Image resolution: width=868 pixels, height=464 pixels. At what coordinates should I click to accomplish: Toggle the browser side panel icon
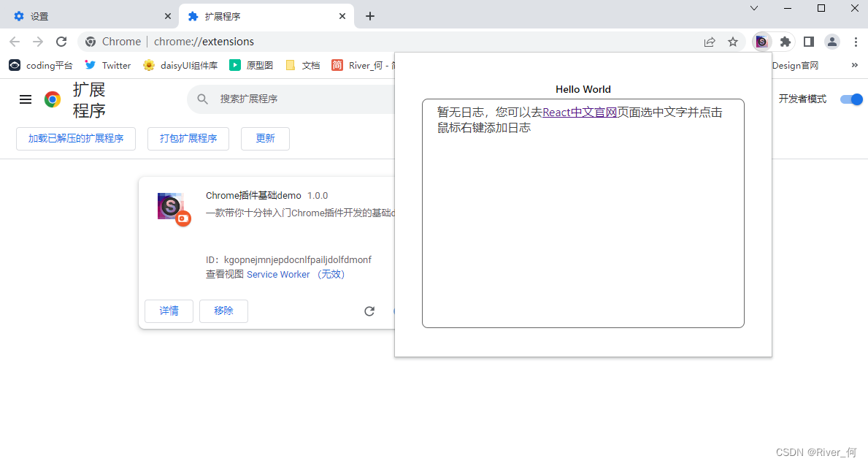point(809,42)
